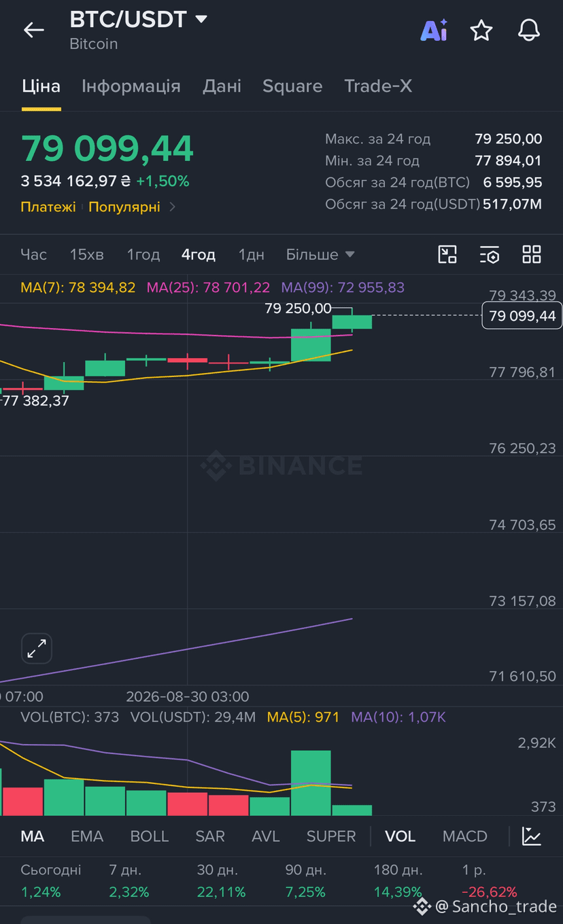Tap the 79 250,00 high marker on chart

[298, 308]
